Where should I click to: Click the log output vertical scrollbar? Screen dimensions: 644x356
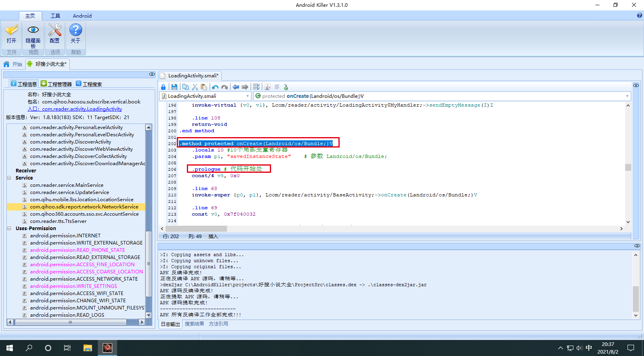pos(636,299)
